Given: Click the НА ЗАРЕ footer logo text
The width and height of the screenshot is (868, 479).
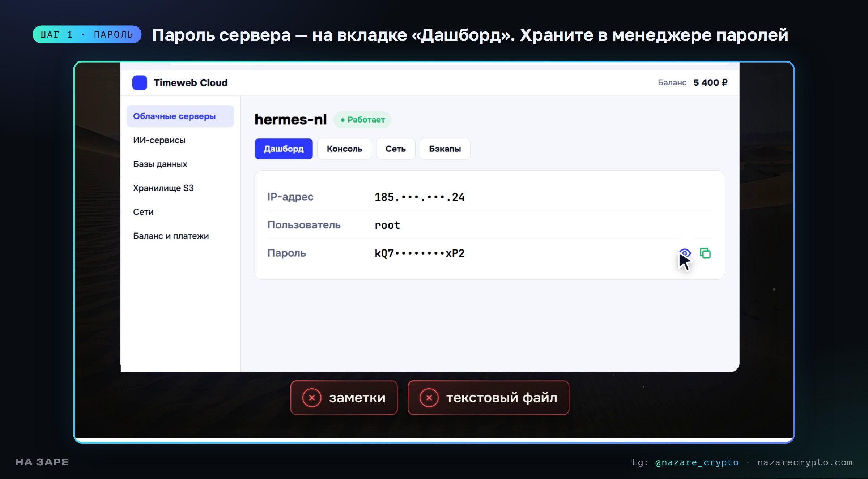Looking at the screenshot, I should click(42, 462).
